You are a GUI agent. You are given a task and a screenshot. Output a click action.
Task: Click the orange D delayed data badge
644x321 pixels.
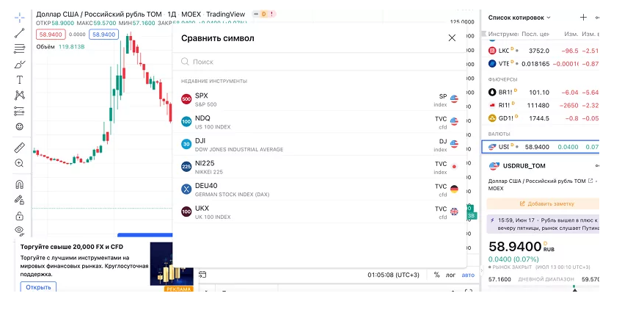263,14
